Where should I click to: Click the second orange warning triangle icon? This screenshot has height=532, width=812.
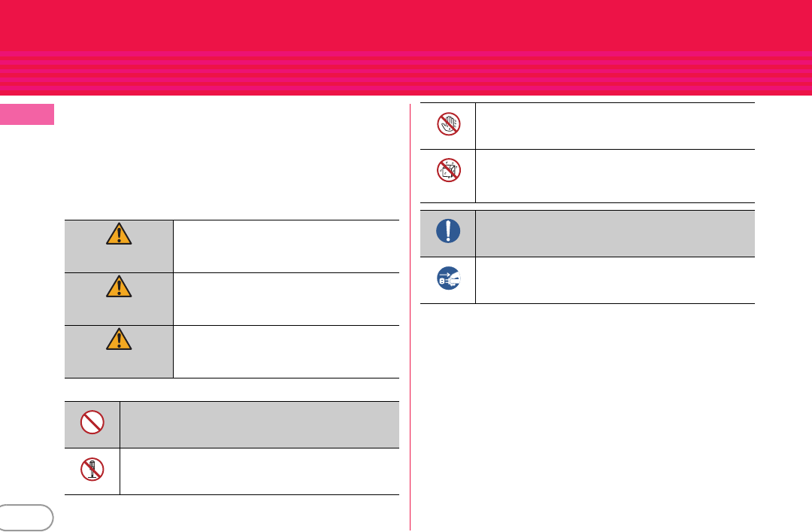(119, 286)
